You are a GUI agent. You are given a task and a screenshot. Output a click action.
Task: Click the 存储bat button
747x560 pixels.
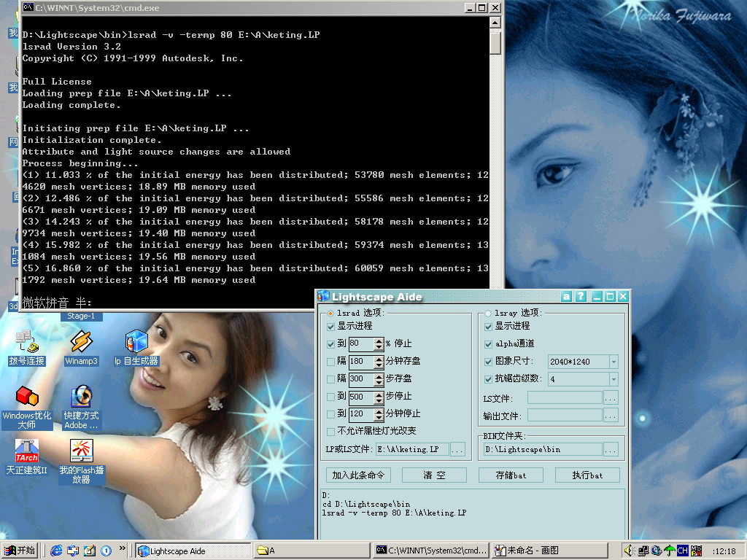click(x=511, y=475)
